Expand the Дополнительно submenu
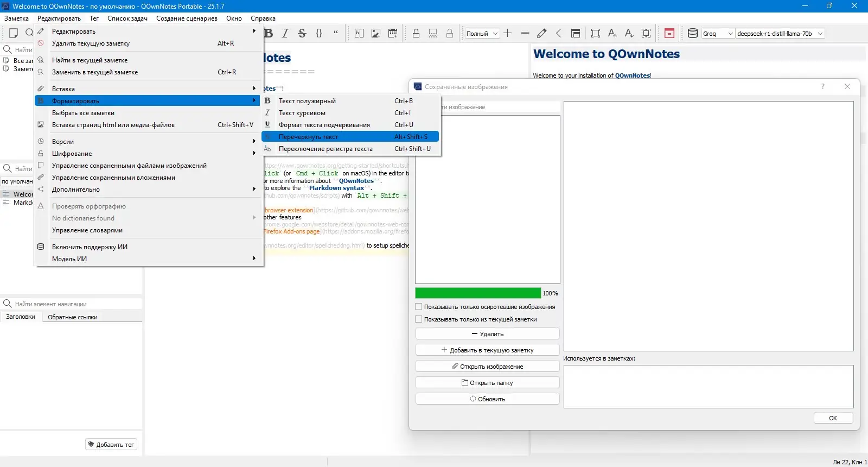 point(149,190)
